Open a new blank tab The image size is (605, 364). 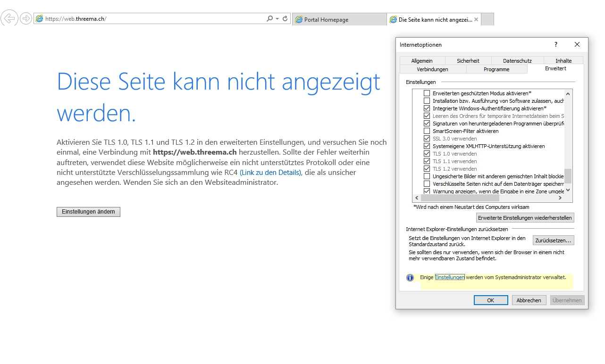487,19
